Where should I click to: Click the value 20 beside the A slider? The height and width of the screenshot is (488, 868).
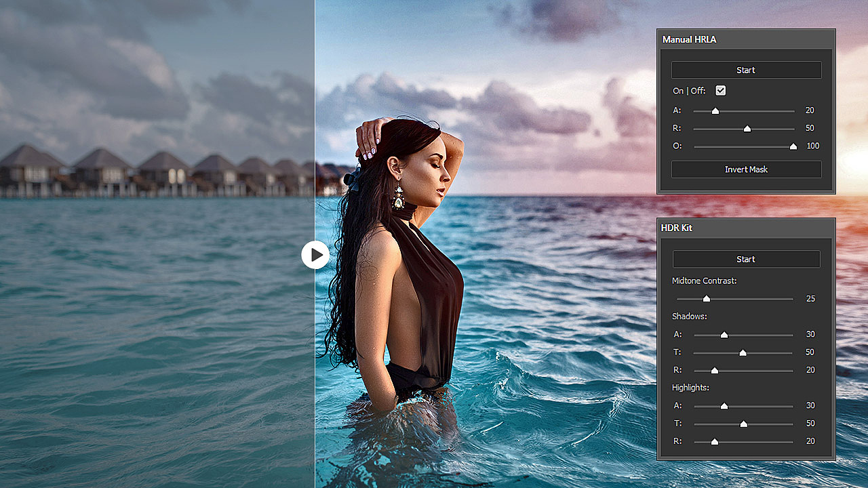[810, 110]
